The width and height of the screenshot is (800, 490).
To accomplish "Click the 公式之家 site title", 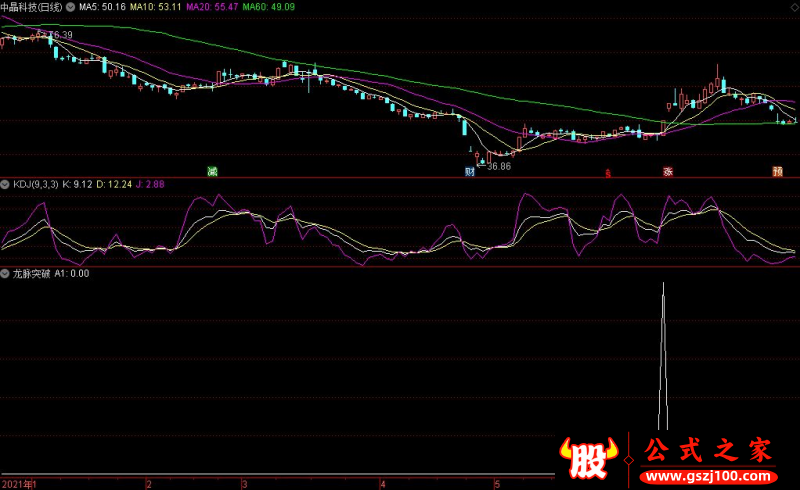I will tap(708, 451).
